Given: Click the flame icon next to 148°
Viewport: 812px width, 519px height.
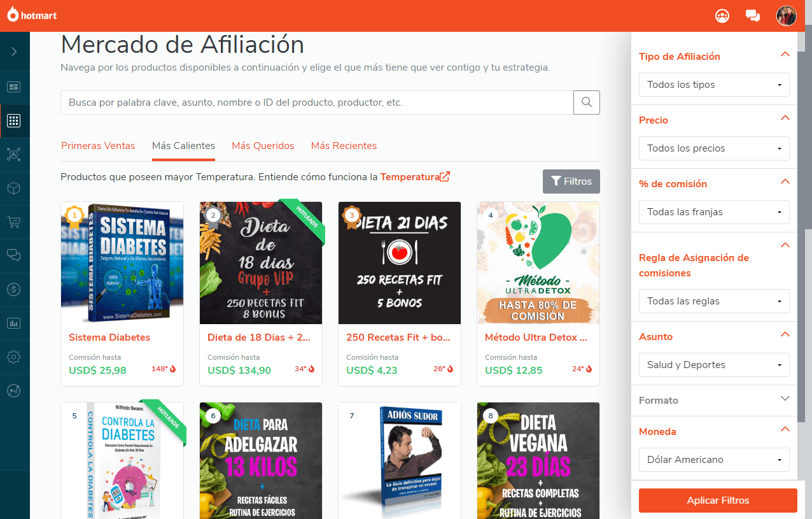Looking at the screenshot, I should pyautogui.click(x=173, y=369).
